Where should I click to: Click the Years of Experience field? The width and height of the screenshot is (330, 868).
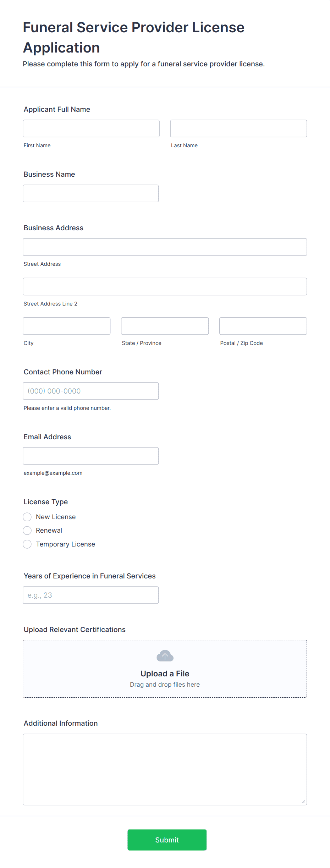point(91,595)
